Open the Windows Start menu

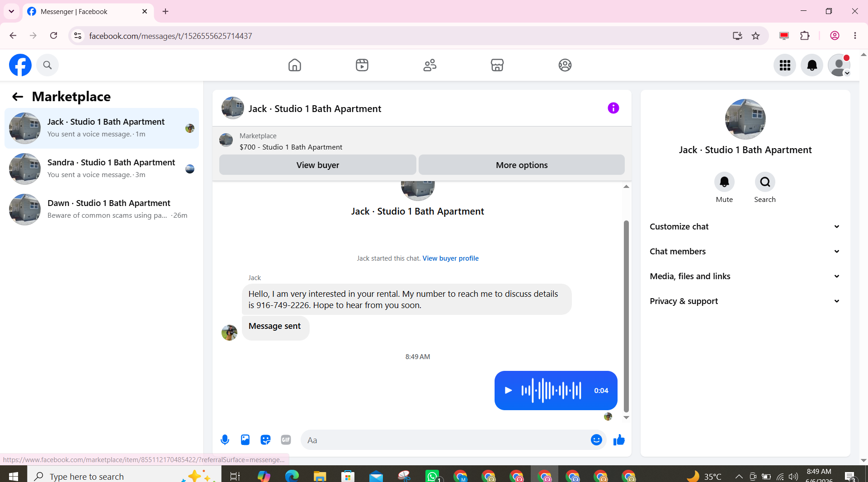[x=14, y=476]
